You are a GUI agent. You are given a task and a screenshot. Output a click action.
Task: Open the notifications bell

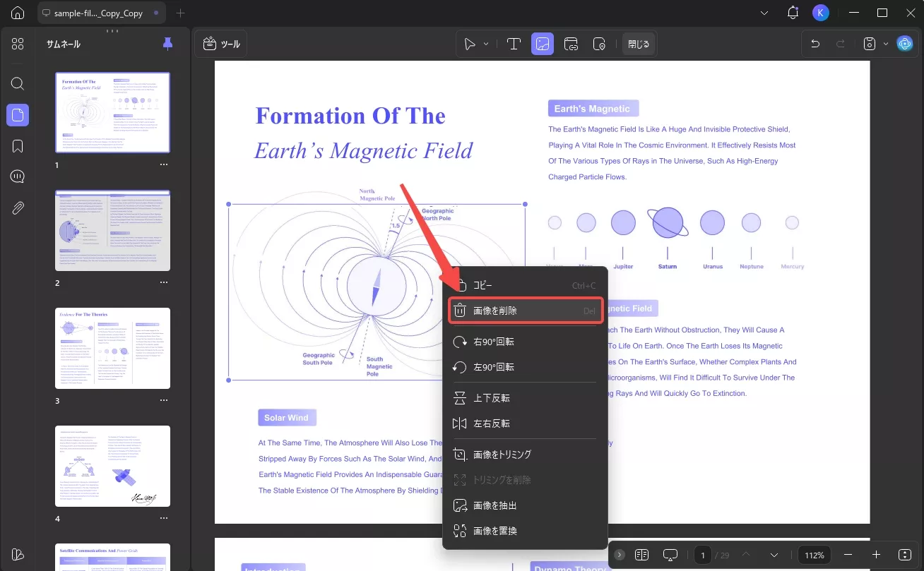point(793,13)
